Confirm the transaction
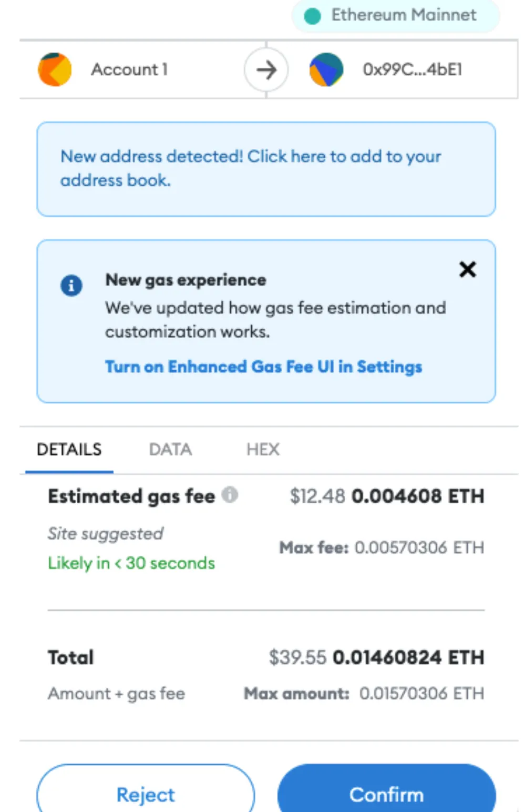 386,794
